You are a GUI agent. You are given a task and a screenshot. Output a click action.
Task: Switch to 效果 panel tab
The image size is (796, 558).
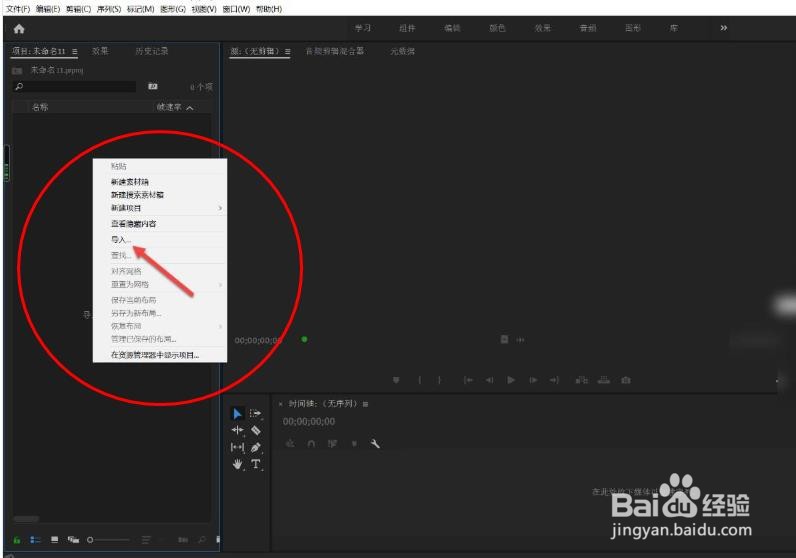point(100,51)
